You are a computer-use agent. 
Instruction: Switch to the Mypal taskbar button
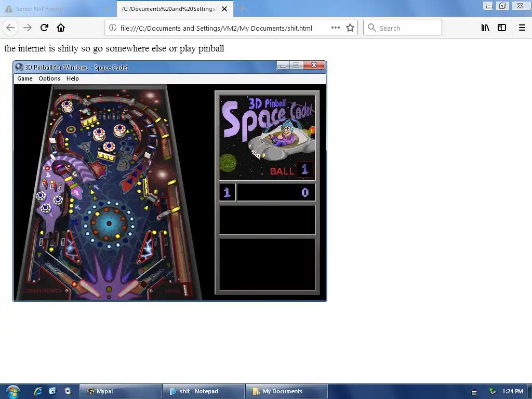pyautogui.click(x=121, y=391)
